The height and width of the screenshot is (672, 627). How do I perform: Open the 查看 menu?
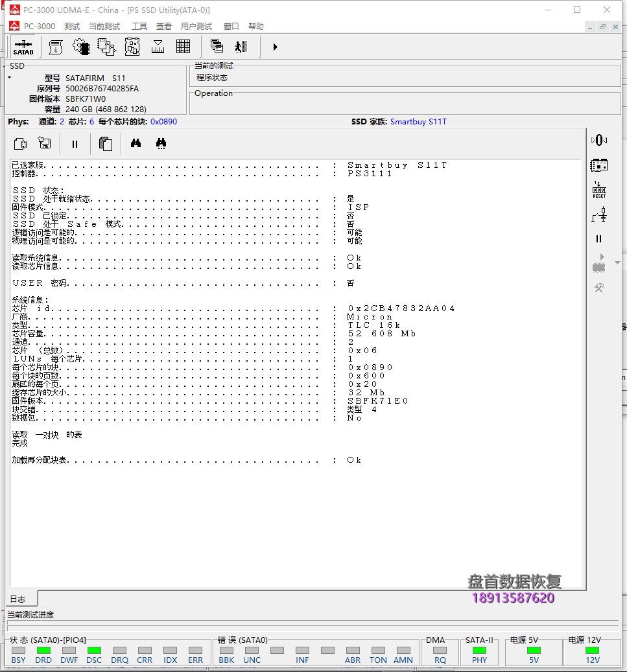[164, 26]
